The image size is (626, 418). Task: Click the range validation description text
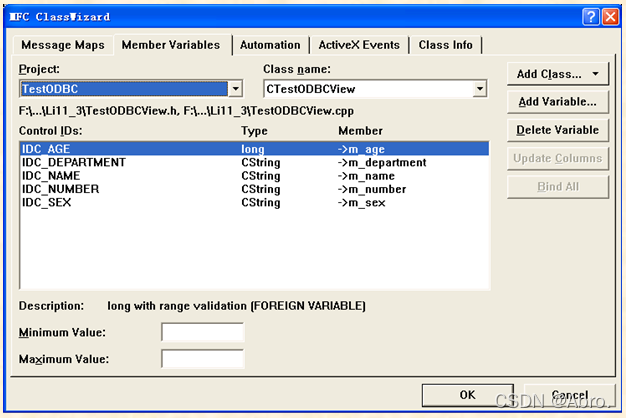236,306
